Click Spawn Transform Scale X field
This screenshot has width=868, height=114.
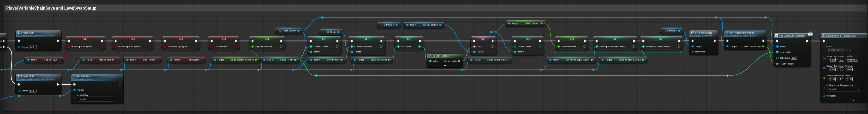833,79
